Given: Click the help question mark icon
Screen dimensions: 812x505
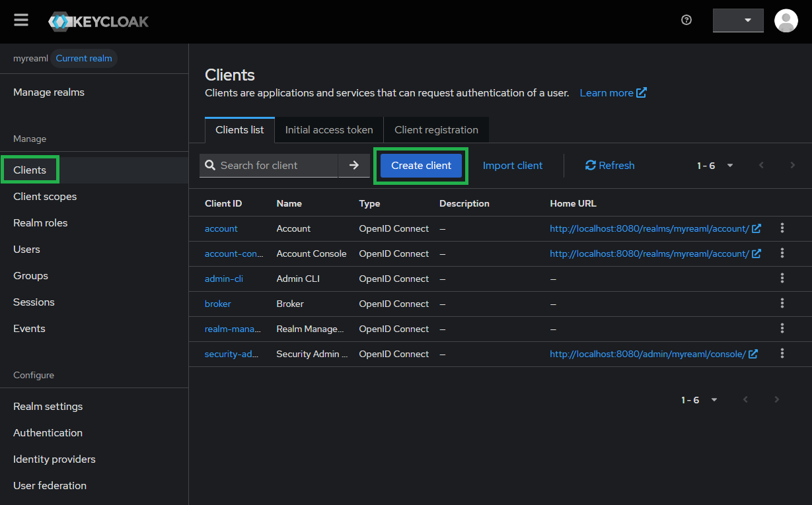Looking at the screenshot, I should [x=686, y=20].
